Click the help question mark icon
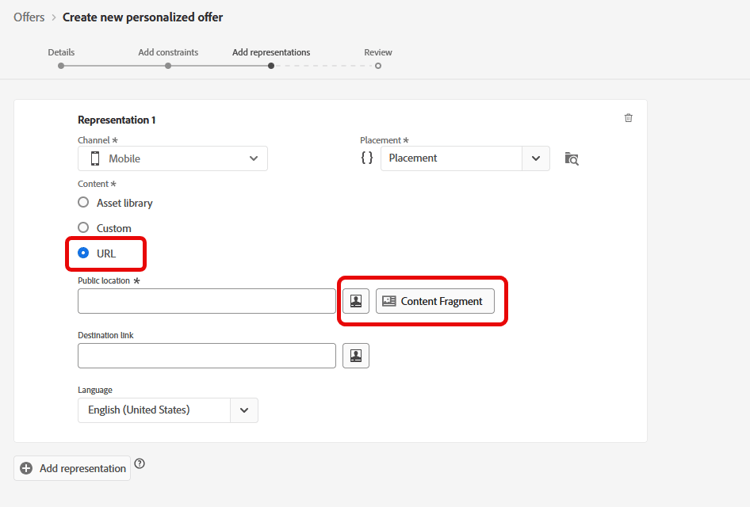Image resolution: width=750 pixels, height=507 pixels. 140,463
